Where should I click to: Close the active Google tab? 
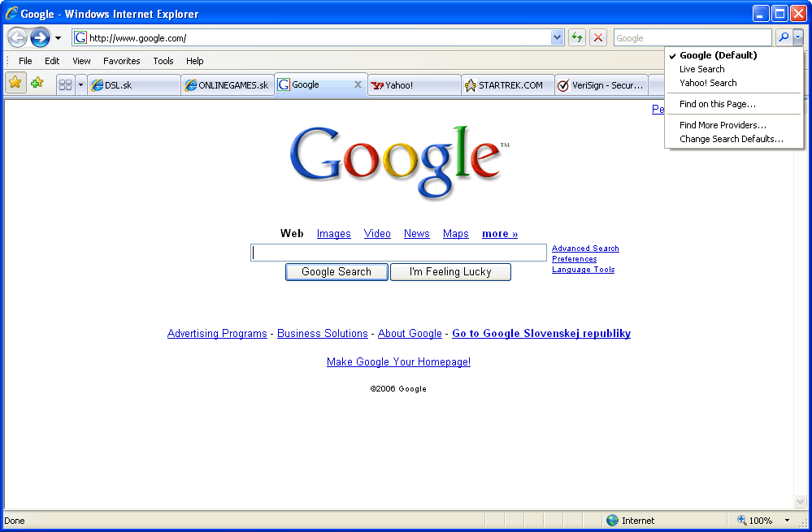click(x=358, y=84)
